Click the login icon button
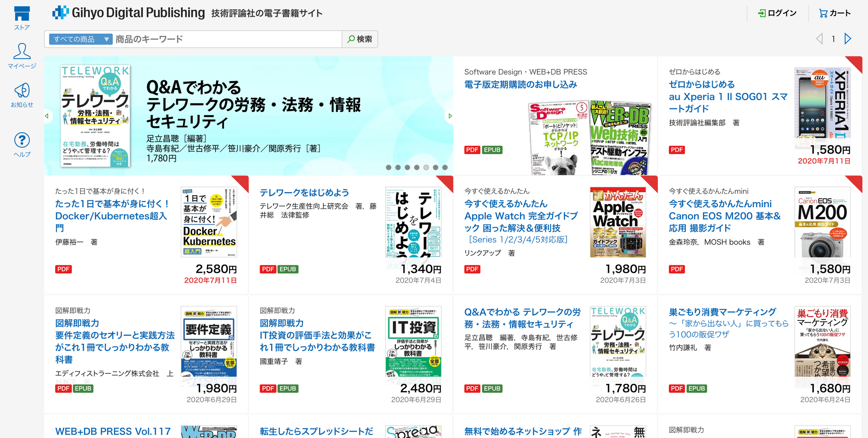 pyautogui.click(x=777, y=13)
